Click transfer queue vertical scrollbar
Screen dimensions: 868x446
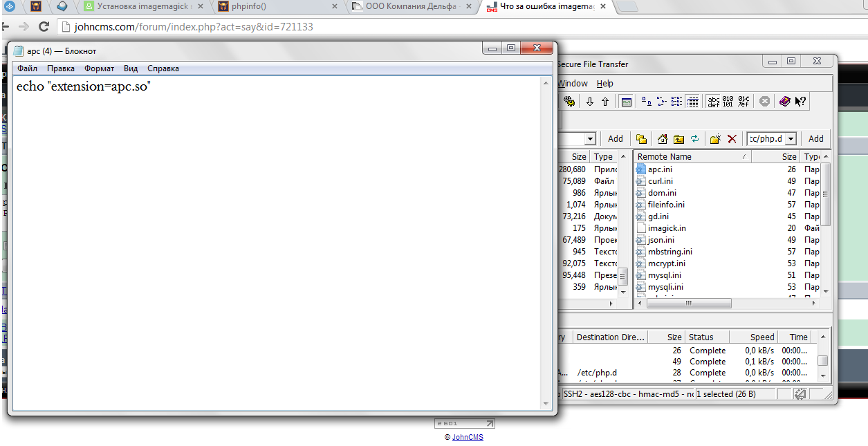822,360
